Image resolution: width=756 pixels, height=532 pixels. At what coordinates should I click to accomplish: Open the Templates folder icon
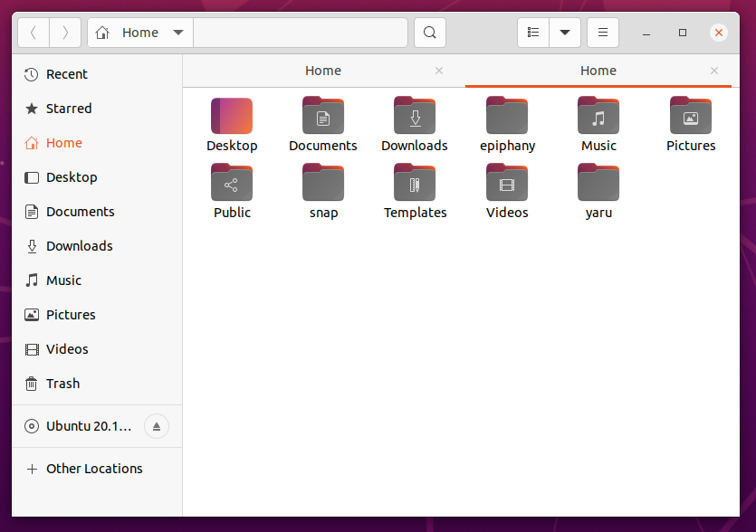click(x=415, y=183)
